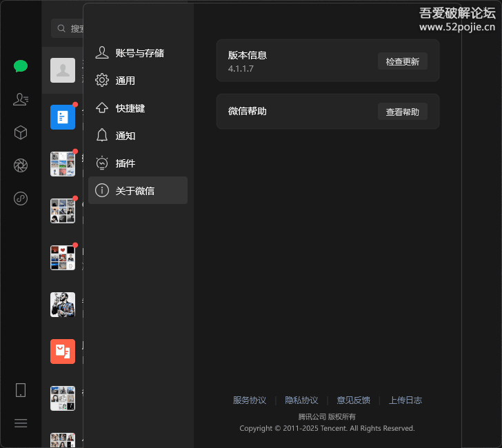This screenshot has height=448, width=502.
Task: Click the search box at top
Action: coord(69,28)
